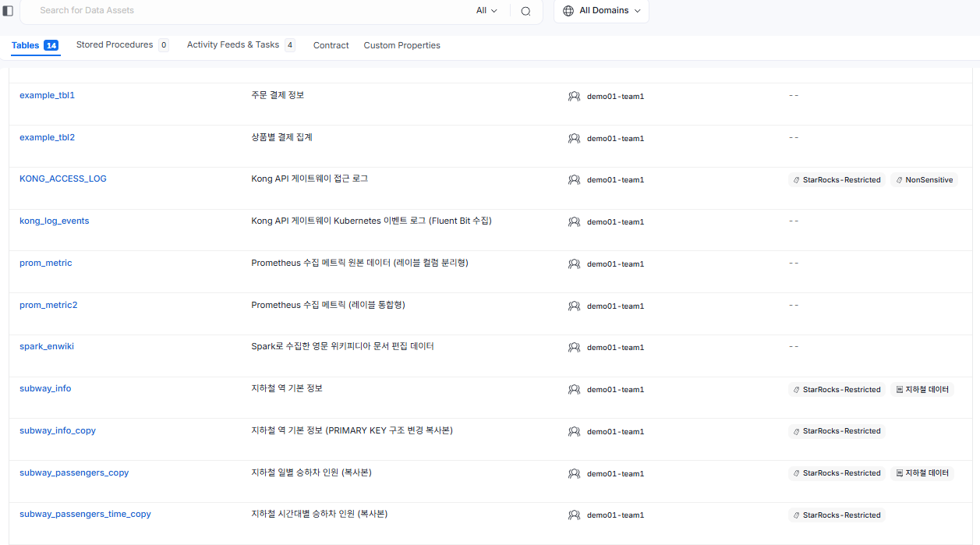Click StarRocks-Restricted tag on subway_passengers_time_copy row
The image size is (980, 545).
[837, 515]
